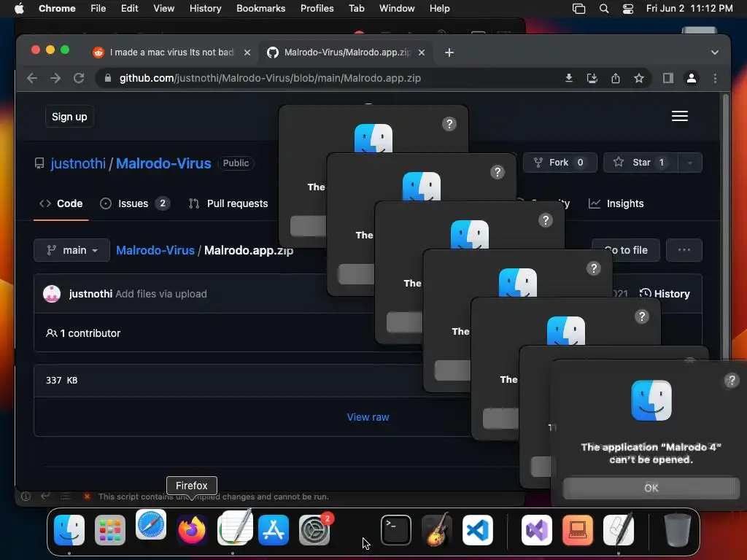747x560 pixels.
Task: Open Chrome three-dot menu
Action: click(x=715, y=78)
